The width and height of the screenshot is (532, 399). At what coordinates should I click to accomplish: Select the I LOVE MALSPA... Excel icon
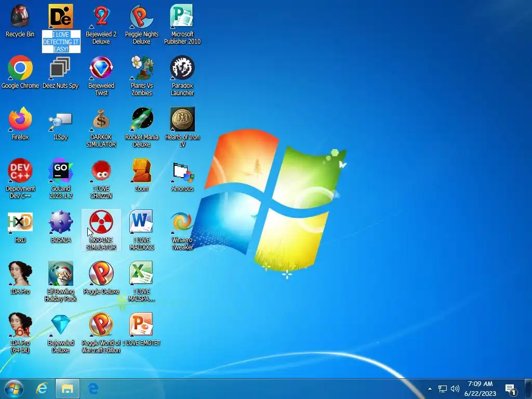[x=141, y=273]
